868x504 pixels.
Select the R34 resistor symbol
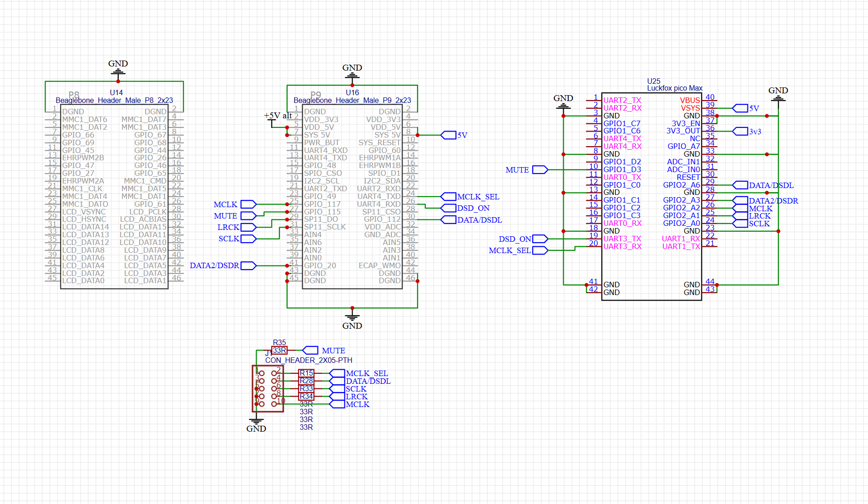click(x=306, y=397)
